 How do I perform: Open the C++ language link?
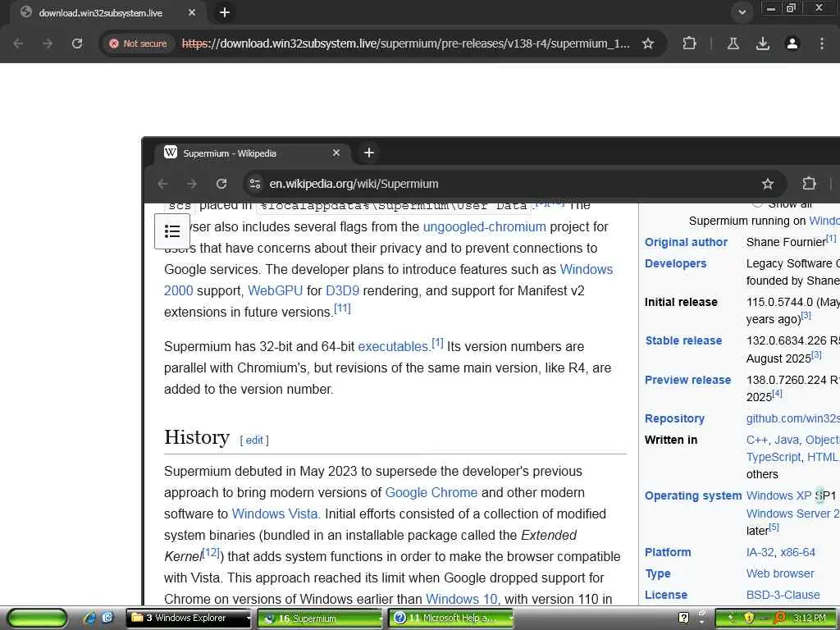click(756, 440)
